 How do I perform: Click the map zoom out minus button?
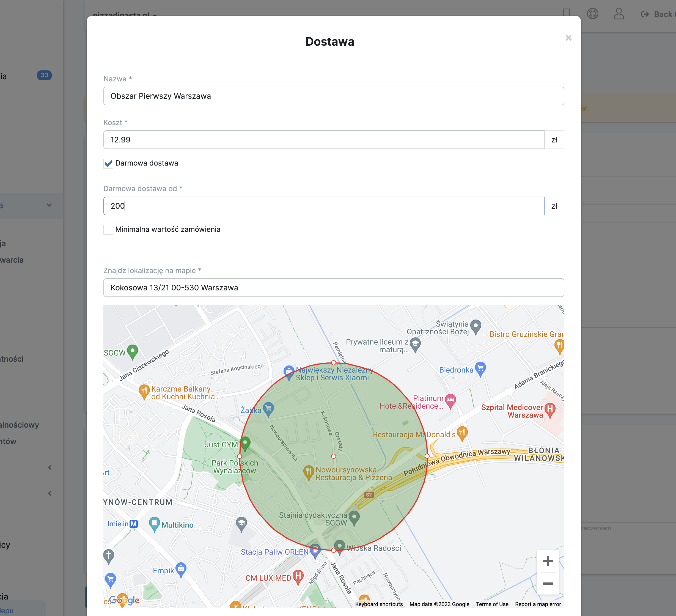click(548, 584)
